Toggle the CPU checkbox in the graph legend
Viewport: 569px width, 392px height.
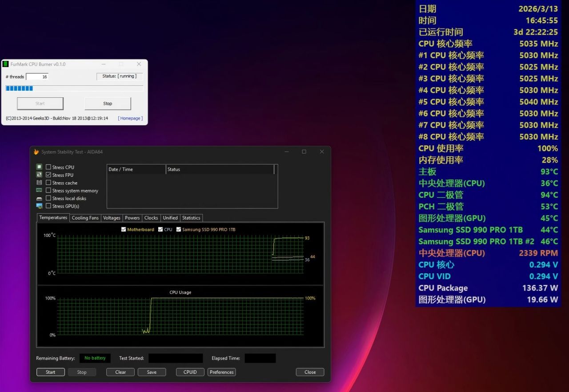pos(160,229)
